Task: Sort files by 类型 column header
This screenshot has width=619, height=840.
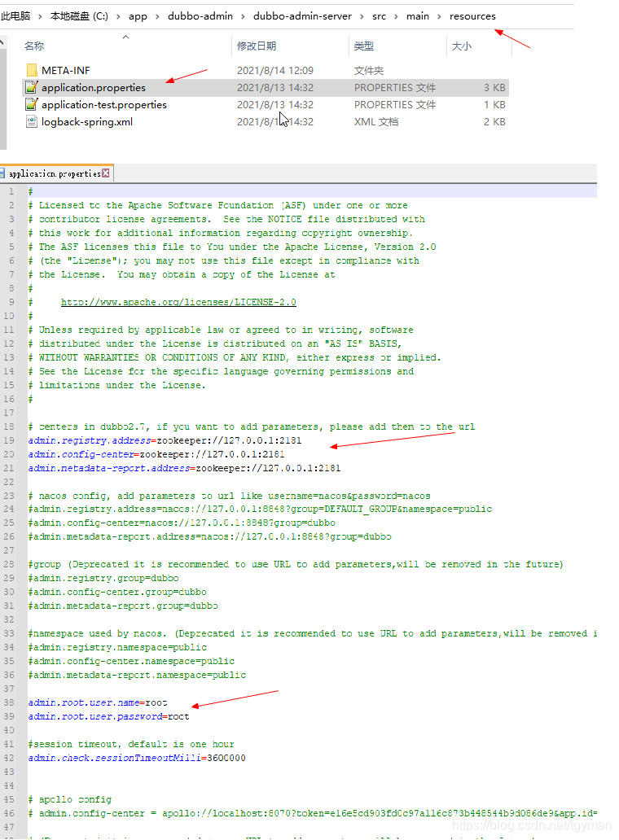Action: click(364, 46)
